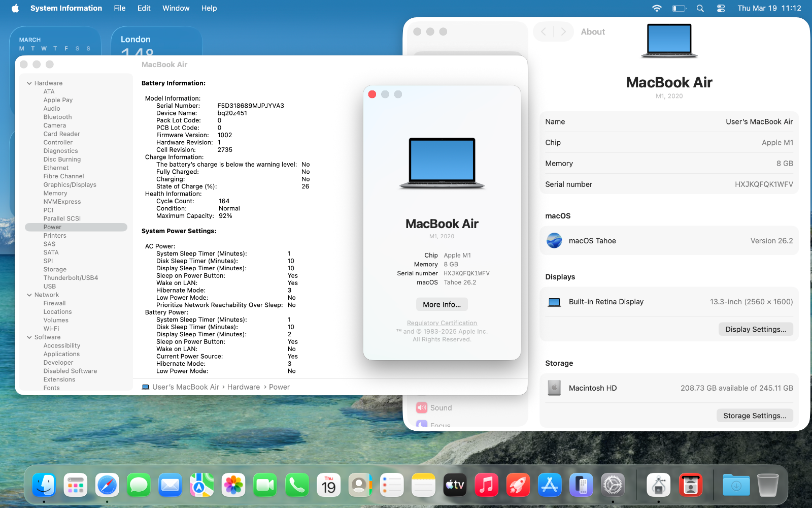Collapse the Network section in the sidebar
The height and width of the screenshot is (508, 812).
coord(29,295)
